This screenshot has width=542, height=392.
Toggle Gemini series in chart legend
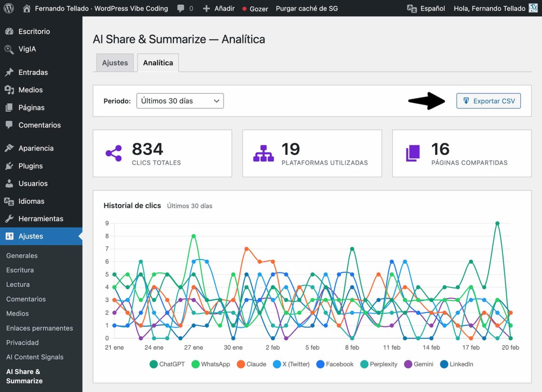(418, 364)
